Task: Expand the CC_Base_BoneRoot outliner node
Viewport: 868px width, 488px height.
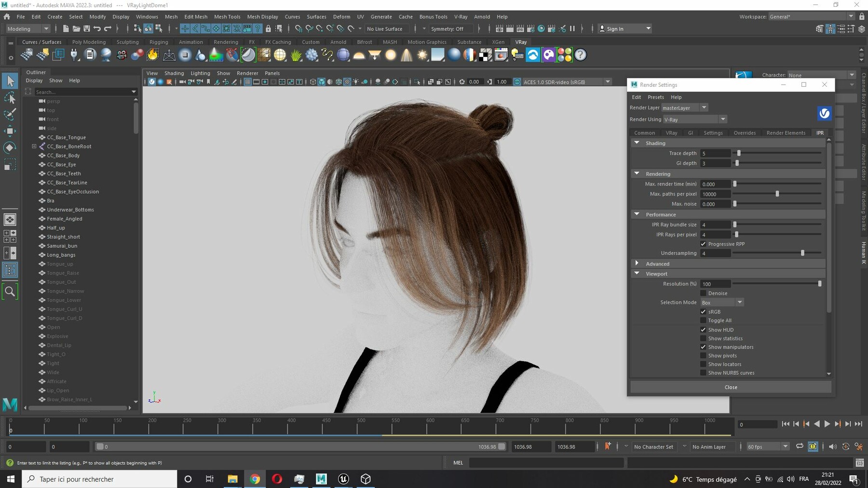Action: [x=34, y=146]
